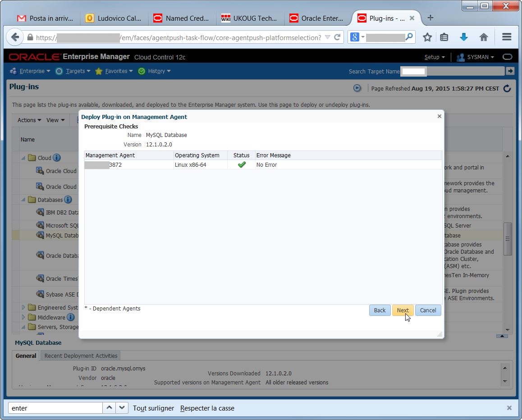Expand the Middleware folder
Image resolution: width=522 pixels, height=420 pixels.
(x=23, y=317)
